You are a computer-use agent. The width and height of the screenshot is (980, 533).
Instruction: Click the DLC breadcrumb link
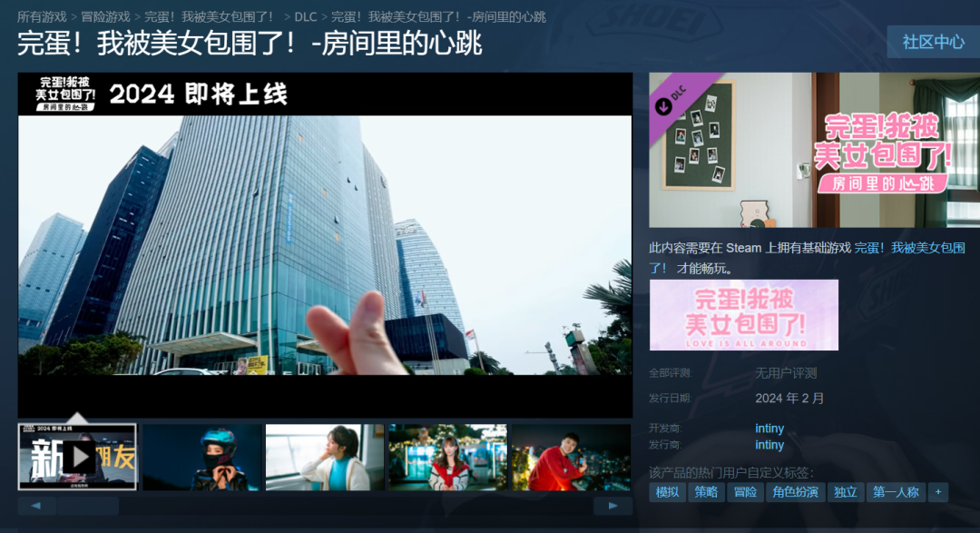click(306, 17)
